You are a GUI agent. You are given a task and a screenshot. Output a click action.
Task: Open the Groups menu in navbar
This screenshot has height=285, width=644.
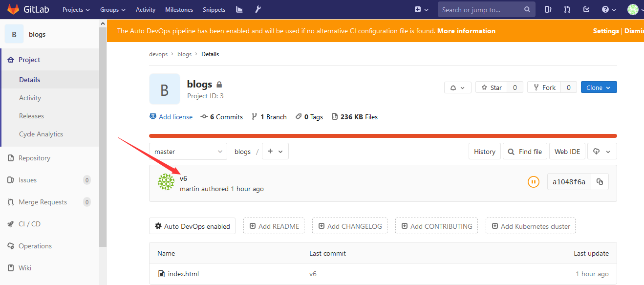tap(112, 10)
